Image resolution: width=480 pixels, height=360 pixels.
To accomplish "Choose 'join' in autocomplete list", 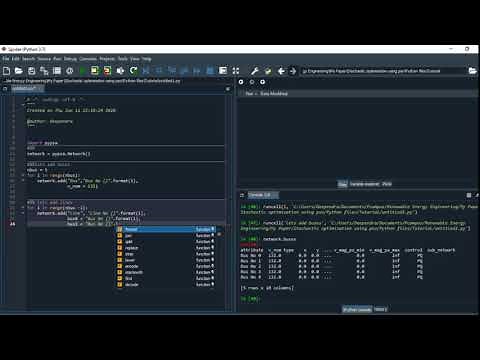I will point(166,236).
